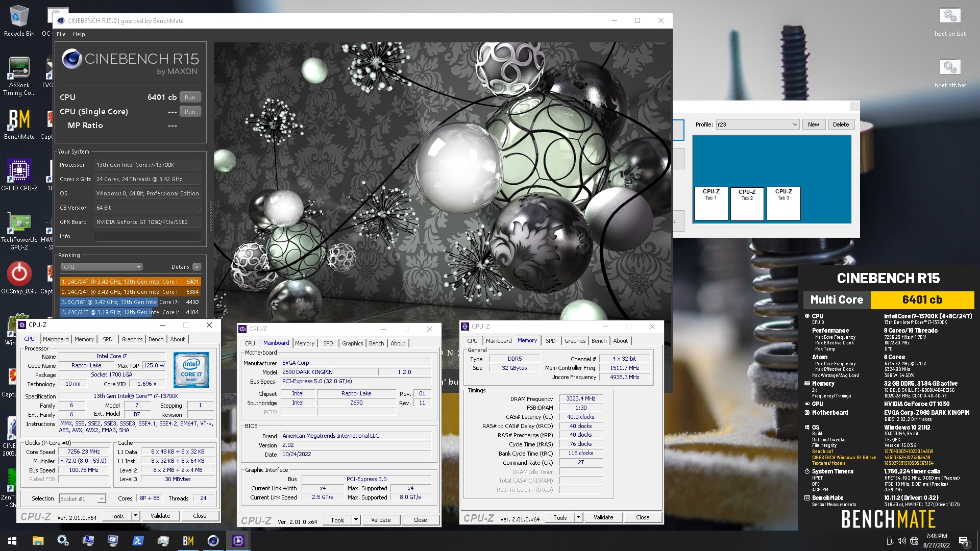Open the ranking category CPU dropdown
The height and width of the screenshot is (551, 980).
tap(101, 267)
